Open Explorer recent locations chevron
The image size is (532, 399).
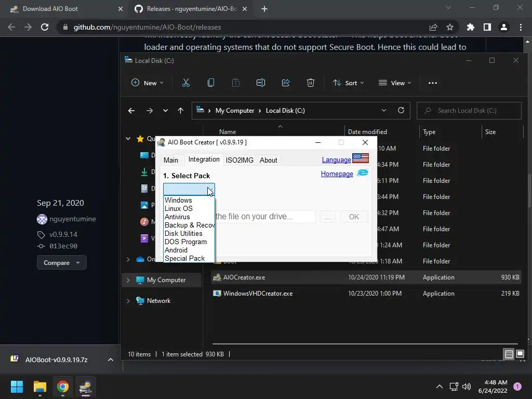pyautogui.click(x=165, y=111)
